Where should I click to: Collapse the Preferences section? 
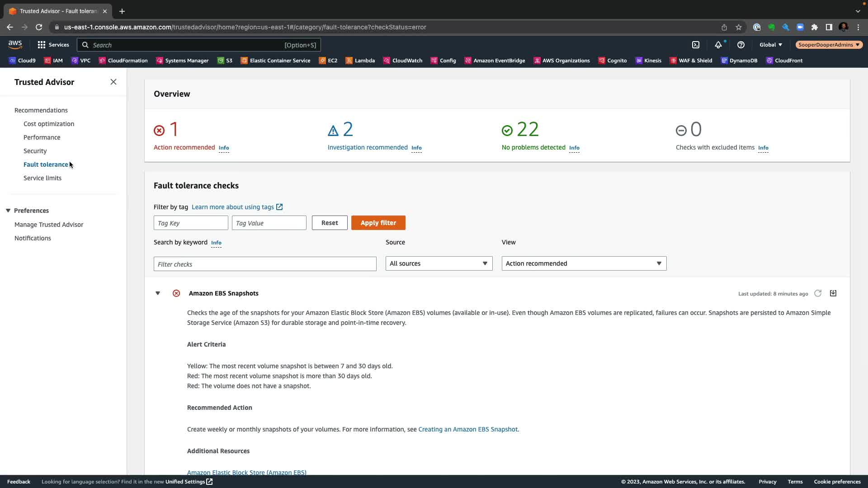click(8, 211)
